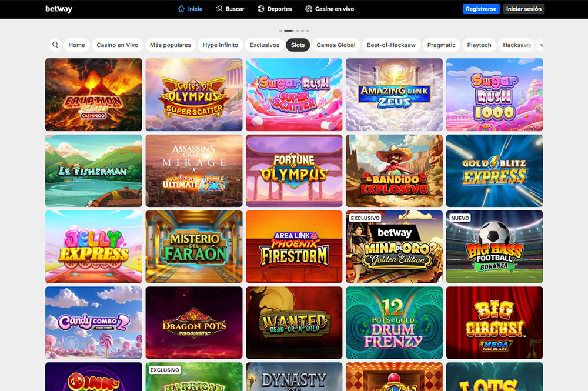Open Wanted Dead or a Wild game
The height and width of the screenshot is (391, 588).
[294, 323]
